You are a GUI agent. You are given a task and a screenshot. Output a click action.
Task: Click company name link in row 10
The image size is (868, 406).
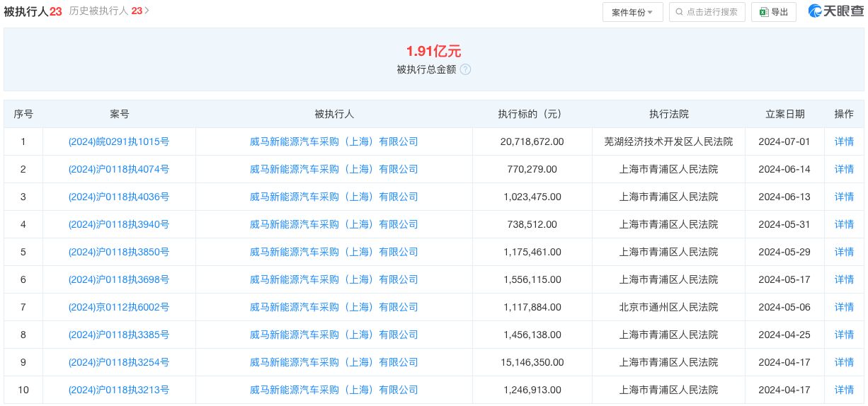point(334,390)
